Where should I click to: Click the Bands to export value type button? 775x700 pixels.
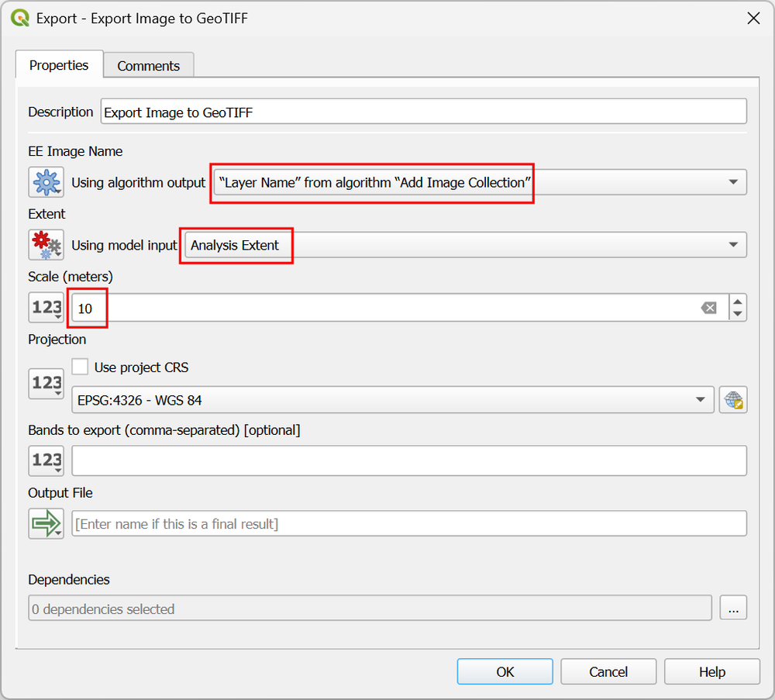coord(46,460)
